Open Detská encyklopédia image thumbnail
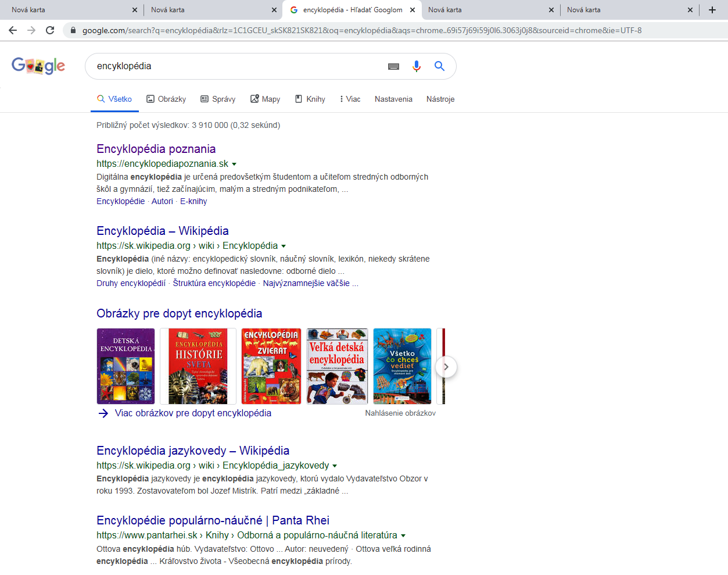This screenshot has height=575, width=728. (125, 366)
